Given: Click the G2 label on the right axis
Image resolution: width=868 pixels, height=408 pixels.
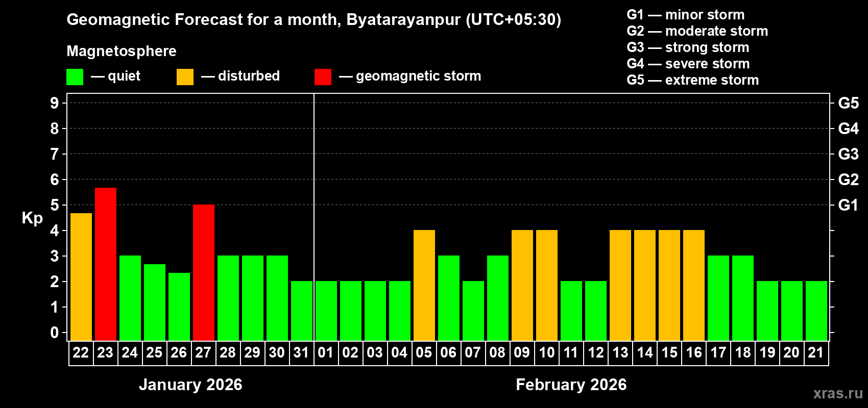Looking at the screenshot, I should pyautogui.click(x=849, y=180).
